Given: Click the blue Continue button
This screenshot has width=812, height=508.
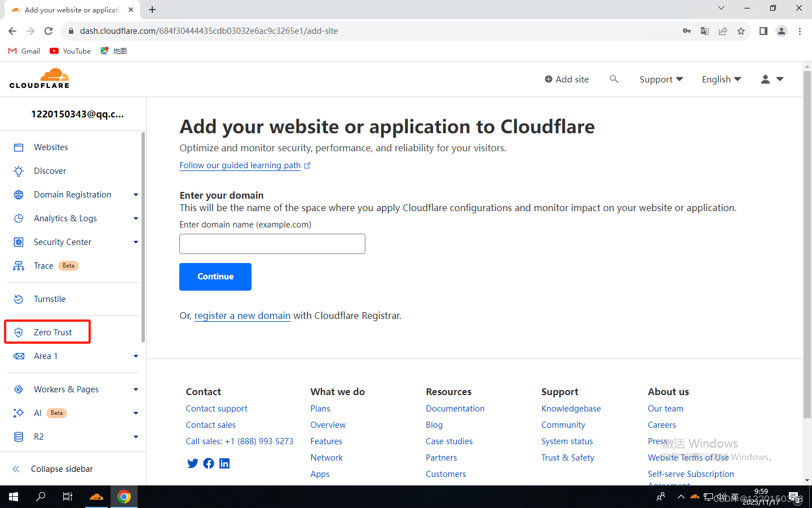Looking at the screenshot, I should (x=215, y=277).
